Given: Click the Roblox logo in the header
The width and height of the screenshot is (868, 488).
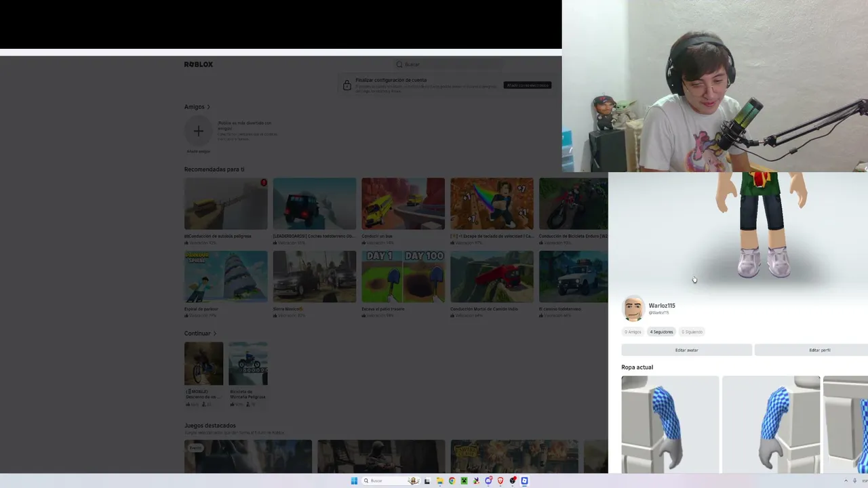Looking at the screenshot, I should 198,64.
